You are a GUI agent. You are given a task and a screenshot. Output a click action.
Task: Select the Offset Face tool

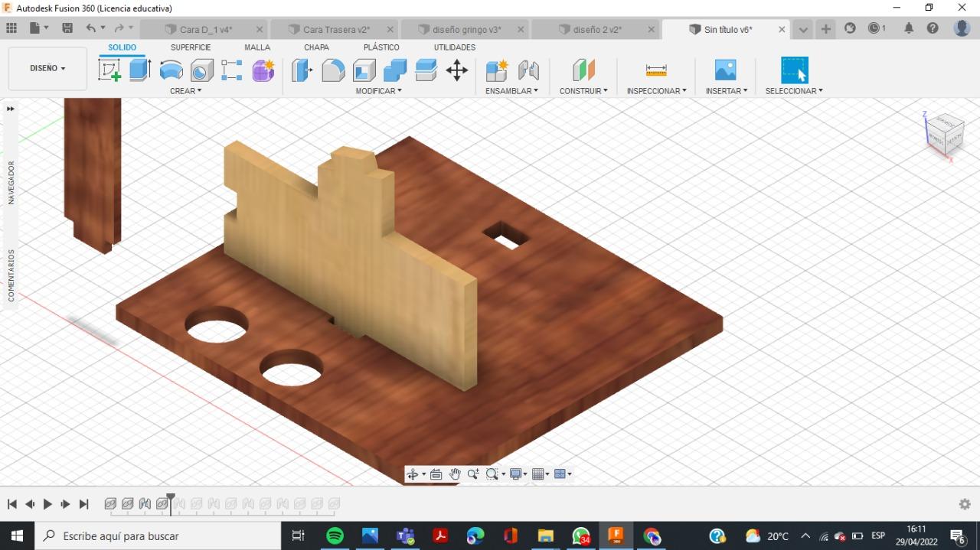coord(426,70)
